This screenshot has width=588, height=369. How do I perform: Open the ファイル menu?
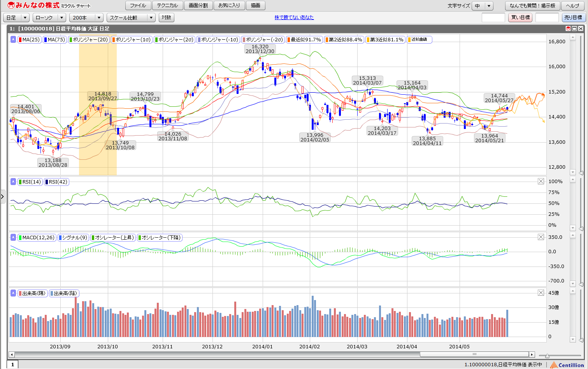(x=138, y=5)
